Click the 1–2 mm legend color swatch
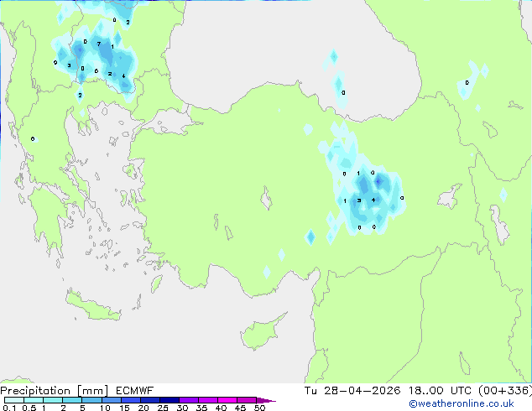 (53, 400)
